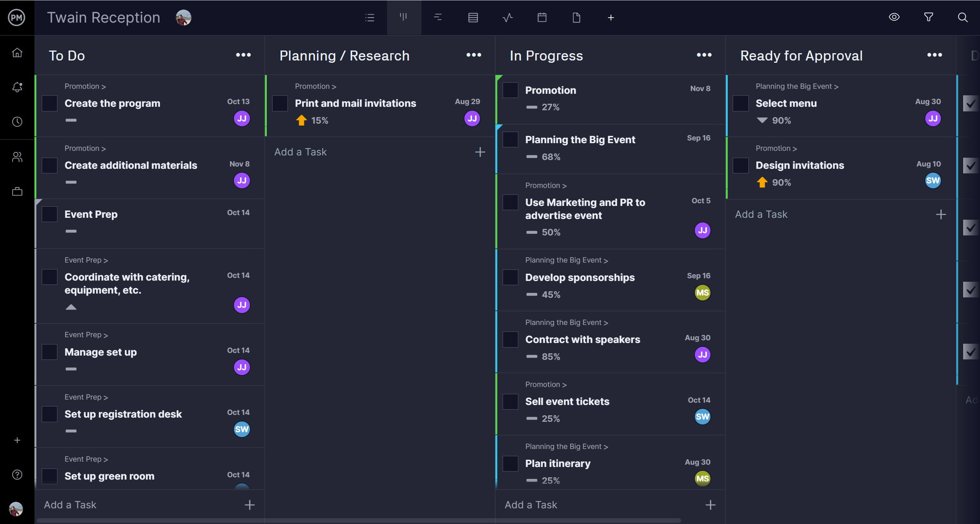Screen dimensions: 980x524
Task: Expand 'Planning the Big Event' task group
Action: [x=580, y=139]
